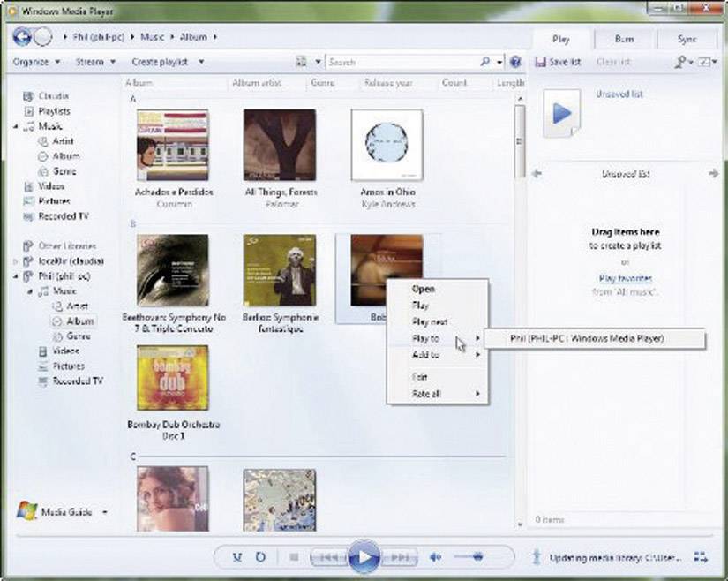Collapse Music node under Phil (phil-pc)
The image size is (728, 581).
pos(30,291)
